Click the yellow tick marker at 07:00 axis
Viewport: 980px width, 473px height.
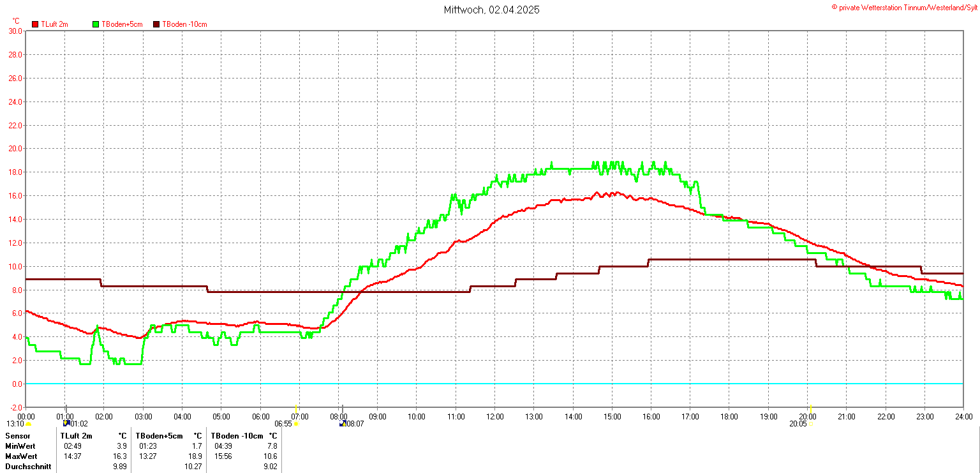(x=296, y=408)
